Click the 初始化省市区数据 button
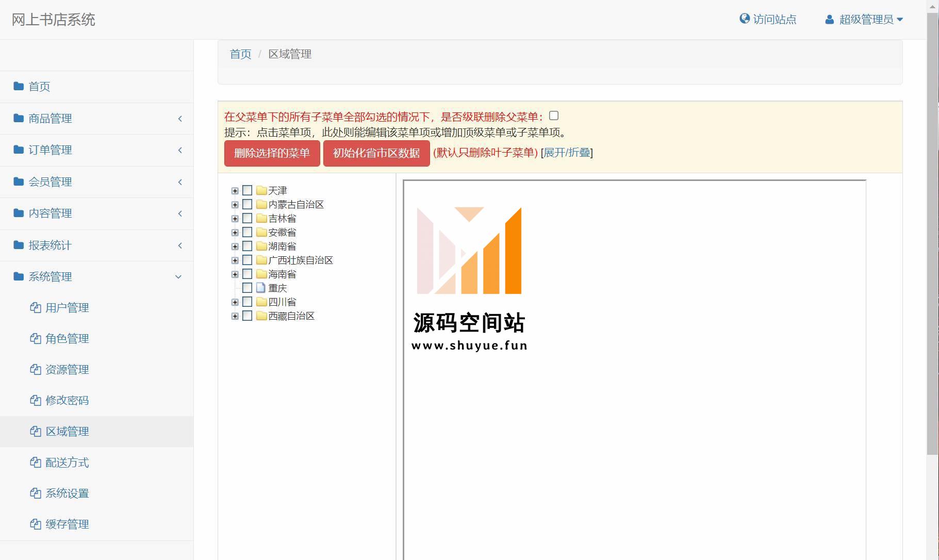The image size is (939, 560). [376, 153]
